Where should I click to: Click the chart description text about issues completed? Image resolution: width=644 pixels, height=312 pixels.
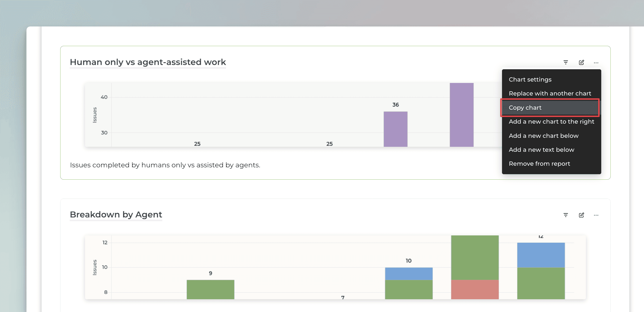(165, 165)
